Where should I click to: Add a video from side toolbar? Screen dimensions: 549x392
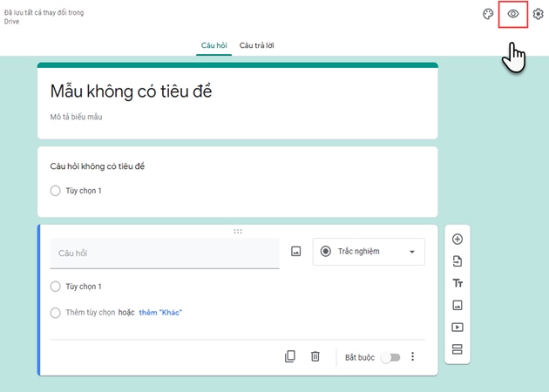(x=457, y=328)
